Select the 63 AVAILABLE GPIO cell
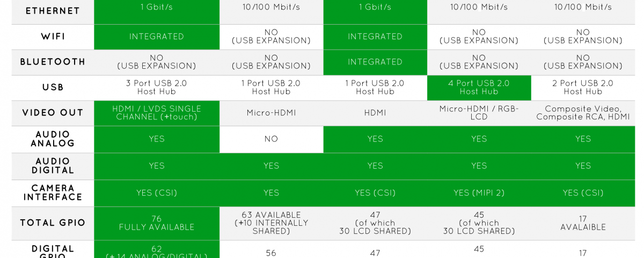644x258 pixels. 271,223
